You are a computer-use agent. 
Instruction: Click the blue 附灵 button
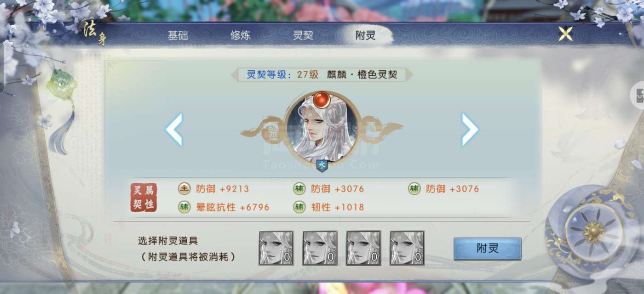(487, 249)
